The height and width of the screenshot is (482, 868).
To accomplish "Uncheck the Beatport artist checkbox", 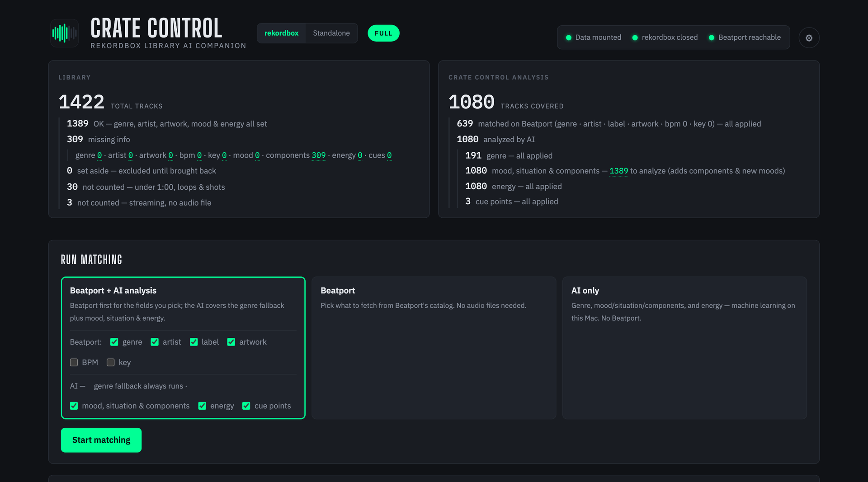I will [155, 342].
